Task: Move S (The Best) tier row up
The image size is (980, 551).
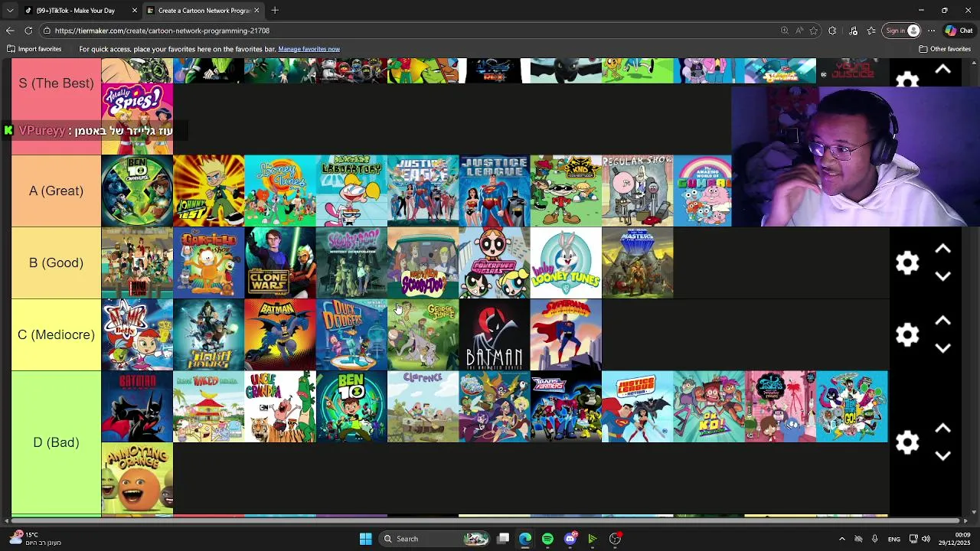Action: pos(942,70)
